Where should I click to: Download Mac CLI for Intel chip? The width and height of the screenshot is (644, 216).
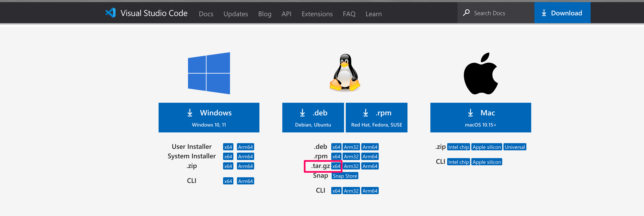tap(459, 162)
